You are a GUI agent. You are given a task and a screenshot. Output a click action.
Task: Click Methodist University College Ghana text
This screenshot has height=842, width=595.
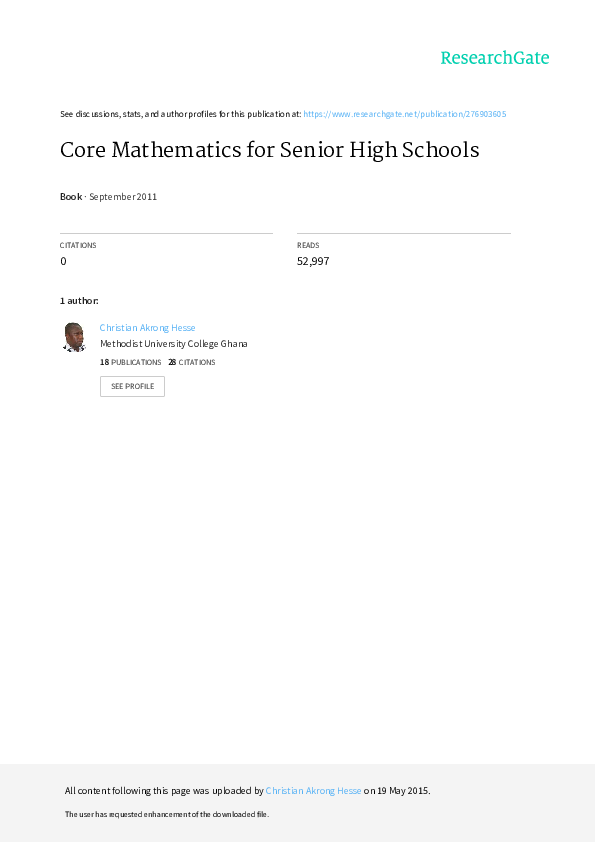pos(173,344)
